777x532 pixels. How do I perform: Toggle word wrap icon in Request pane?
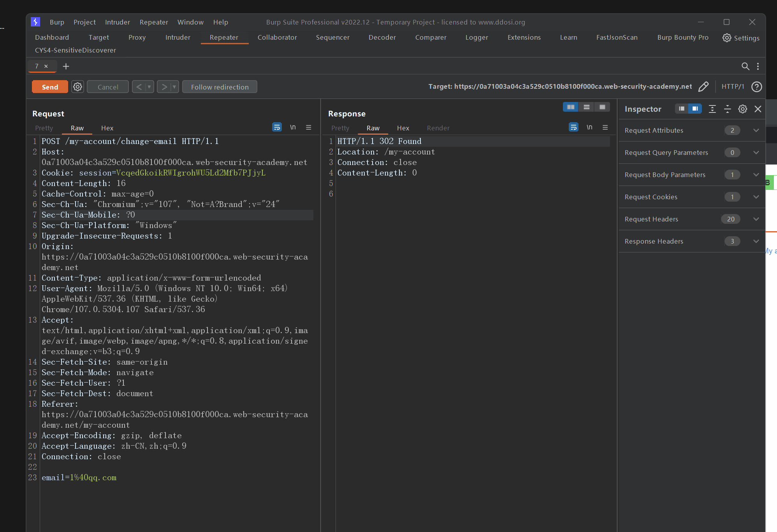pos(277,127)
